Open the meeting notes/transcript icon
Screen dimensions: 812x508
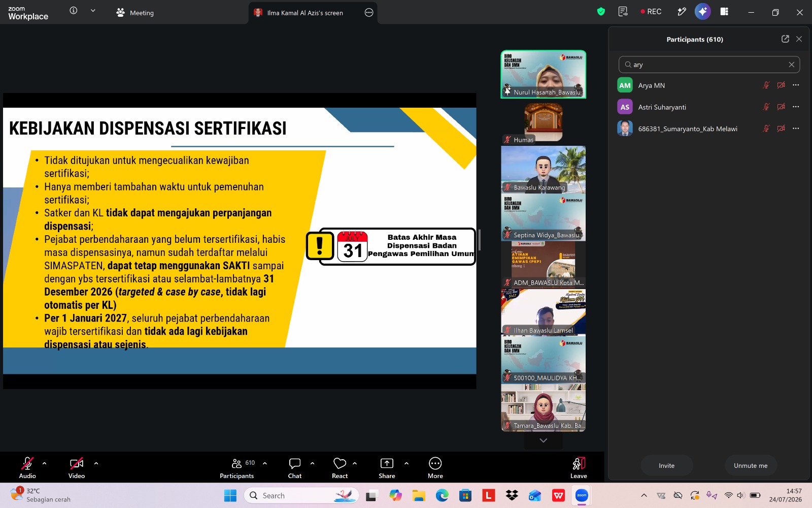click(623, 12)
